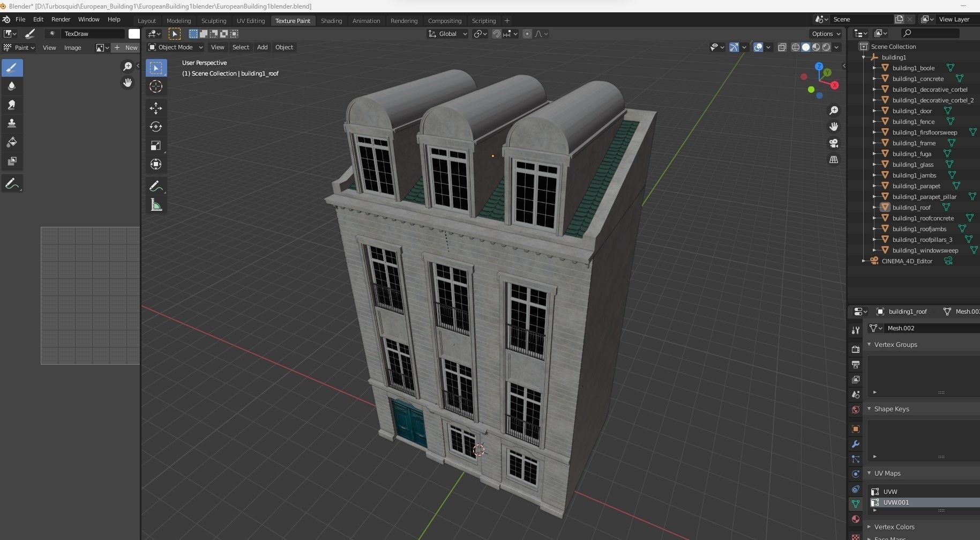Screen dimensions: 980x540
Task: Collapse the UV Maps panel
Action: coord(869,473)
